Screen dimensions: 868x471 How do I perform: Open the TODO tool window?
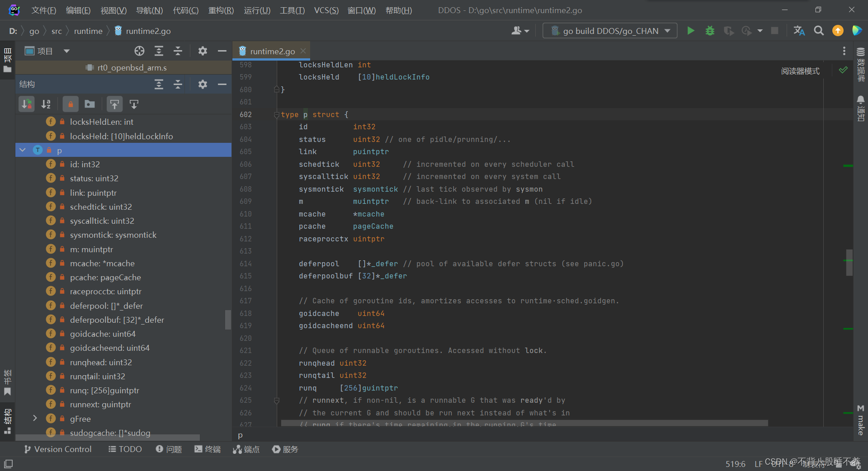pyautogui.click(x=125, y=449)
